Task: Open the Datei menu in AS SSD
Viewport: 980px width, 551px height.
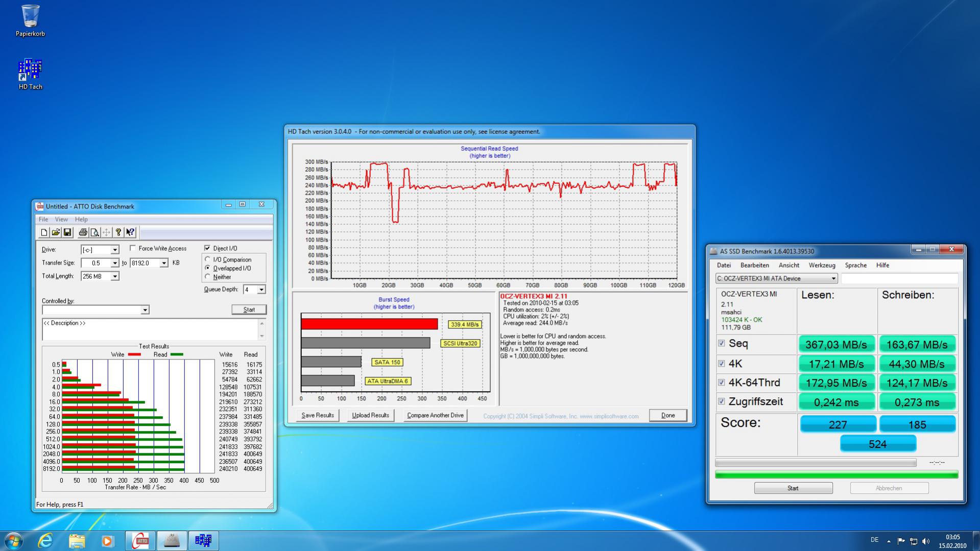Action: pos(724,266)
